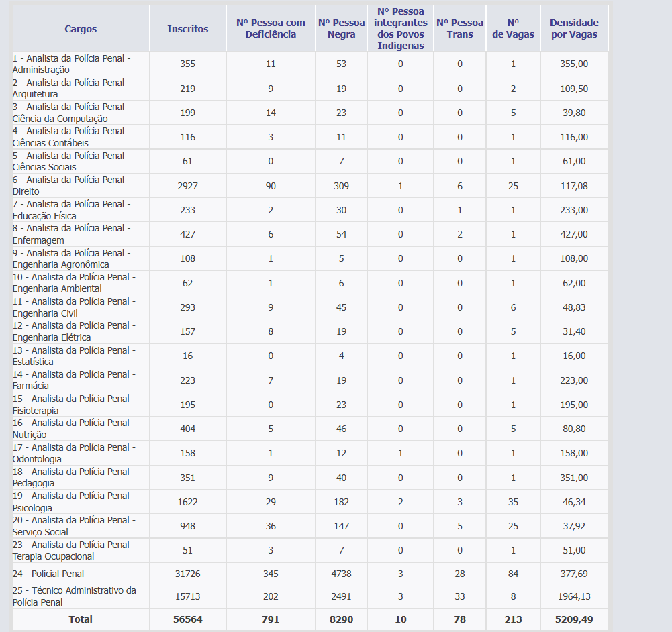
Task: Click total inscritos value 56564
Action: pyautogui.click(x=187, y=619)
